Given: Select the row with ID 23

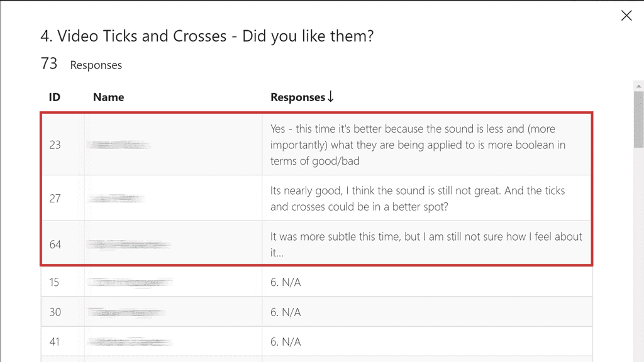Looking at the screenshot, I should click(55, 145).
